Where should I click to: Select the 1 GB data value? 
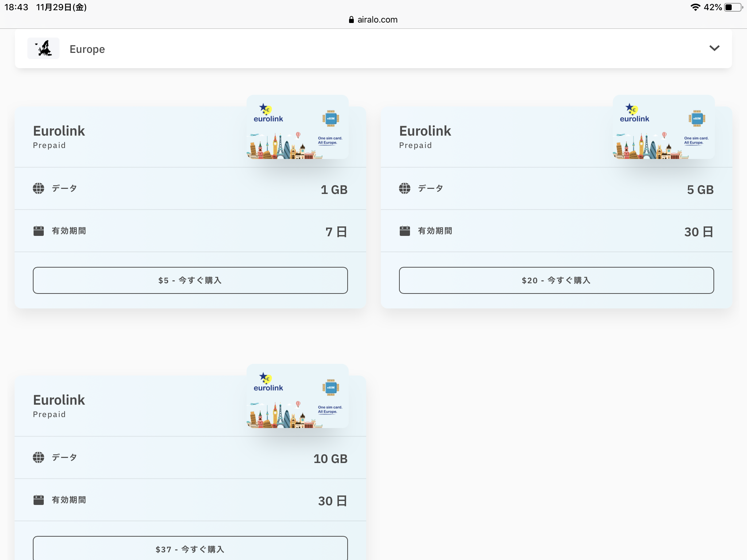click(334, 190)
